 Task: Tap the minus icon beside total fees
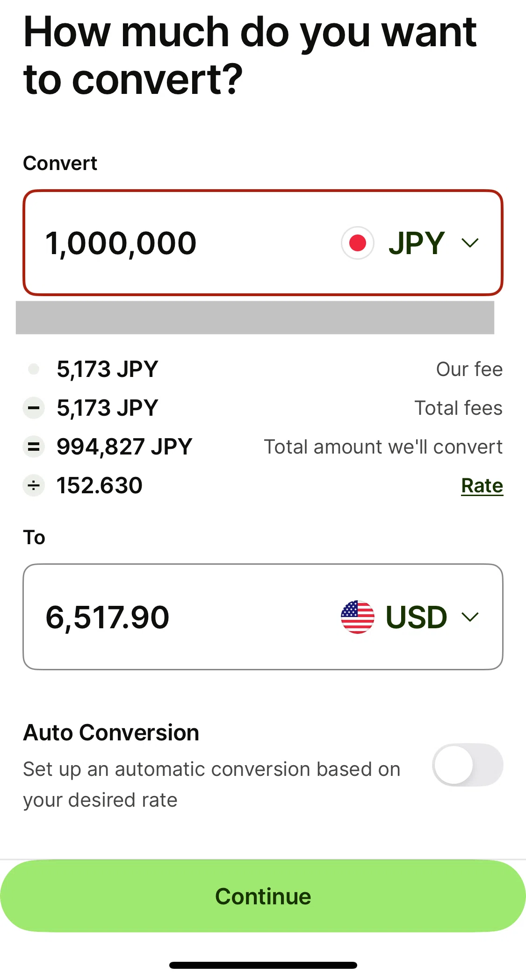[34, 408]
